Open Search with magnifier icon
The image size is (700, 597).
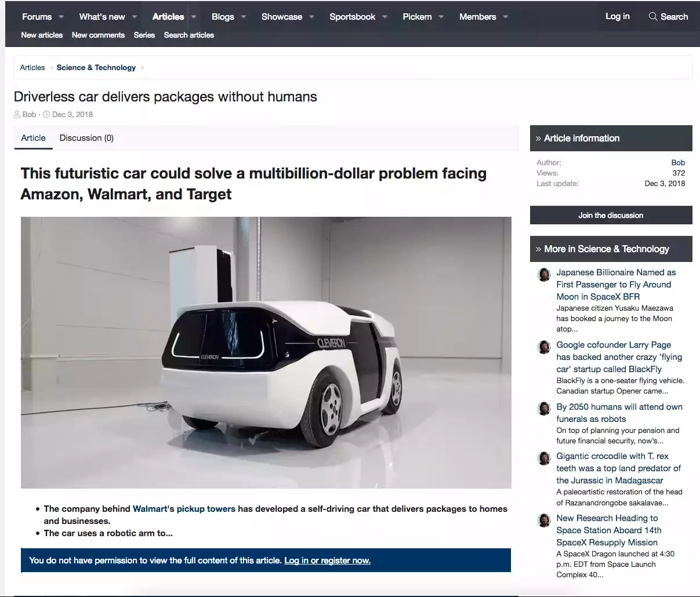click(668, 16)
